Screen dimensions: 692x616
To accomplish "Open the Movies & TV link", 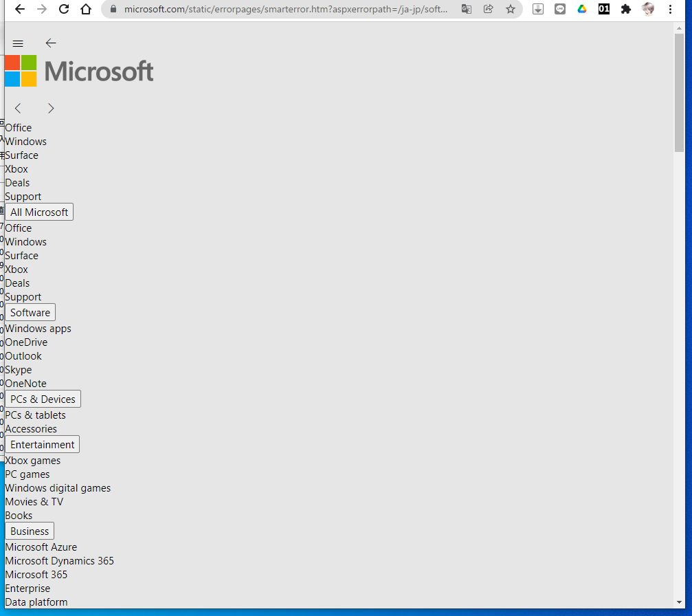I will [x=34, y=502].
